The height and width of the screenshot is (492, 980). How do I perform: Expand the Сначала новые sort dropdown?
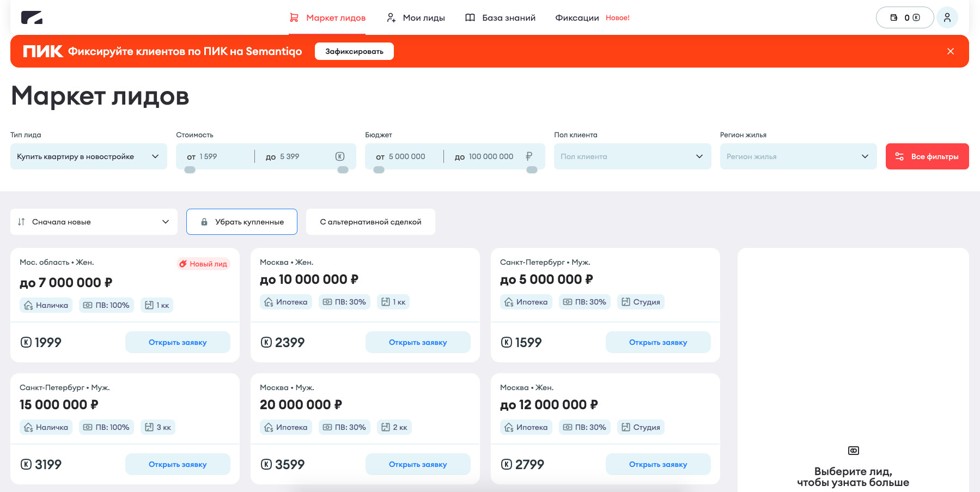click(94, 222)
